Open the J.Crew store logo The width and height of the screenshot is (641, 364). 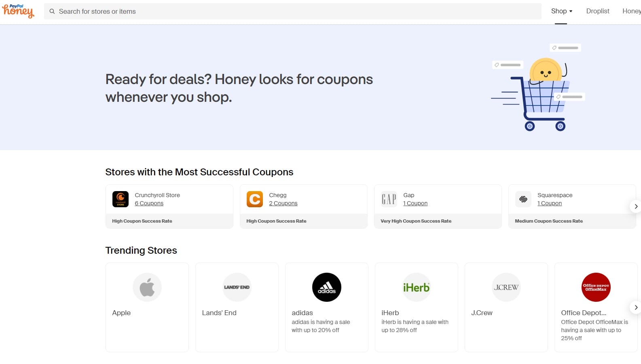(506, 287)
